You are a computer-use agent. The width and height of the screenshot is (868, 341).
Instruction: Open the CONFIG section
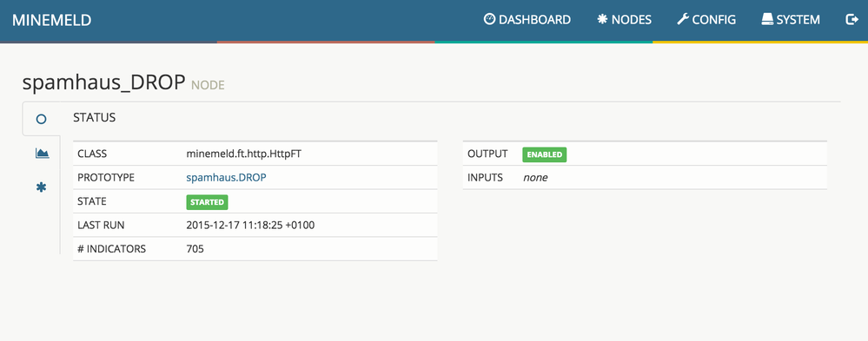706,20
